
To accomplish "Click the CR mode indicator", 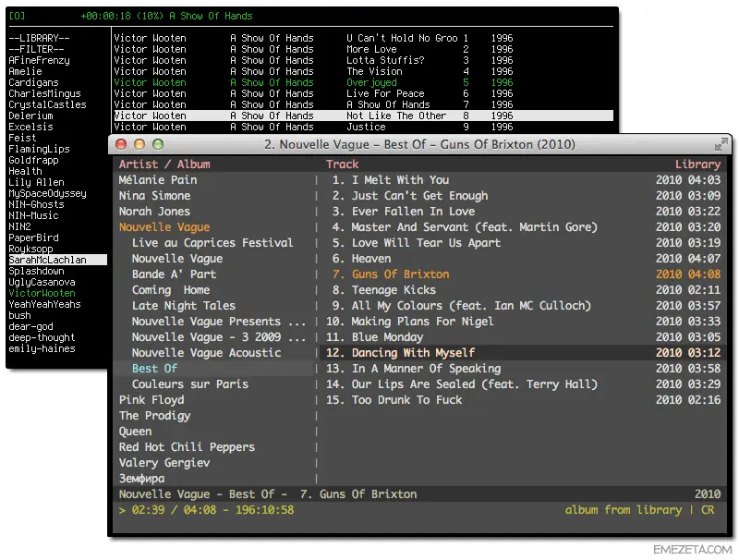I will [708, 510].
